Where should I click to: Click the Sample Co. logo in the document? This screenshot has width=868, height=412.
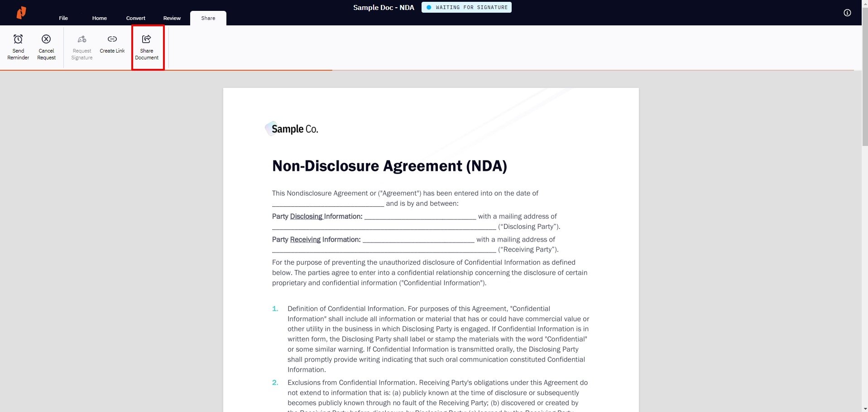click(292, 129)
